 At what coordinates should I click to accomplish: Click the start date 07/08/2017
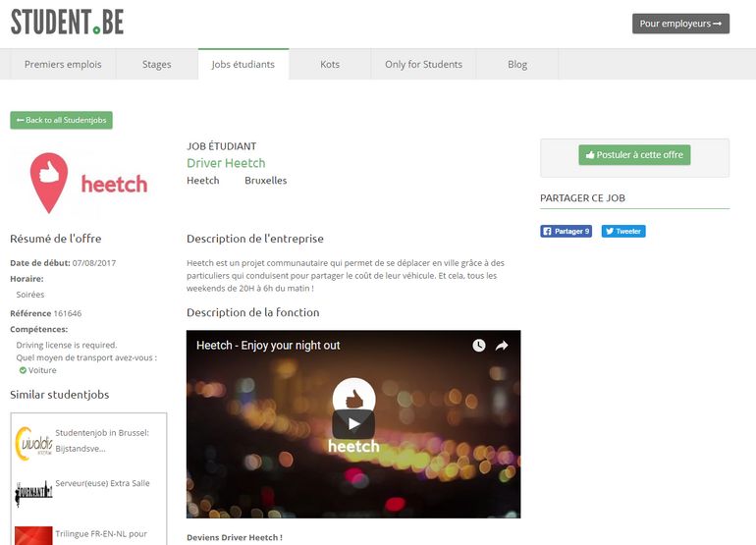(x=94, y=263)
